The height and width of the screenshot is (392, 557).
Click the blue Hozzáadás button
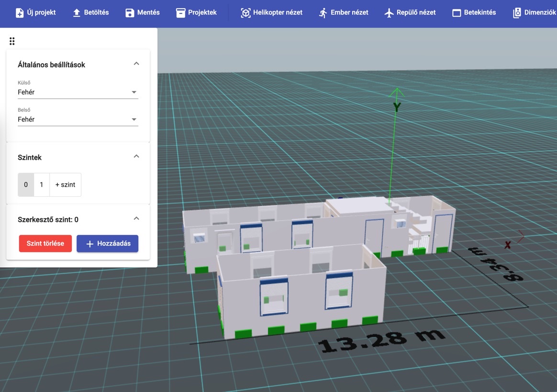[108, 244]
